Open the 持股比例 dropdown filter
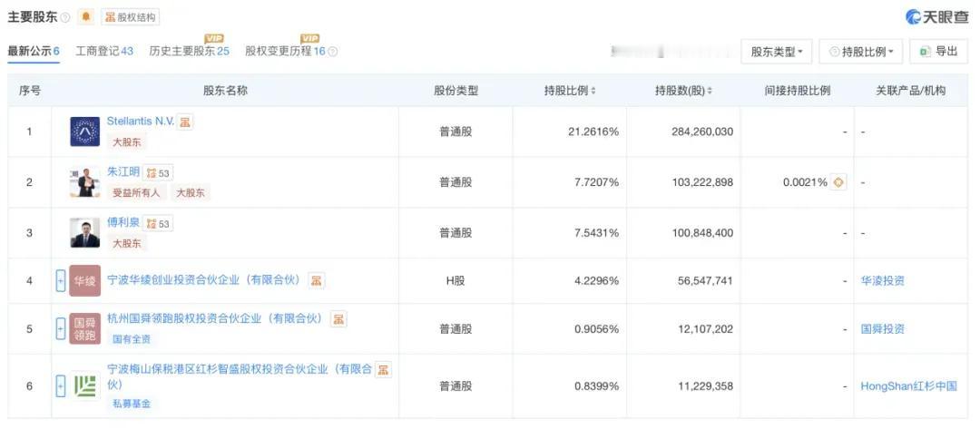Image resolution: width=980 pixels, height=429 pixels. (860, 52)
